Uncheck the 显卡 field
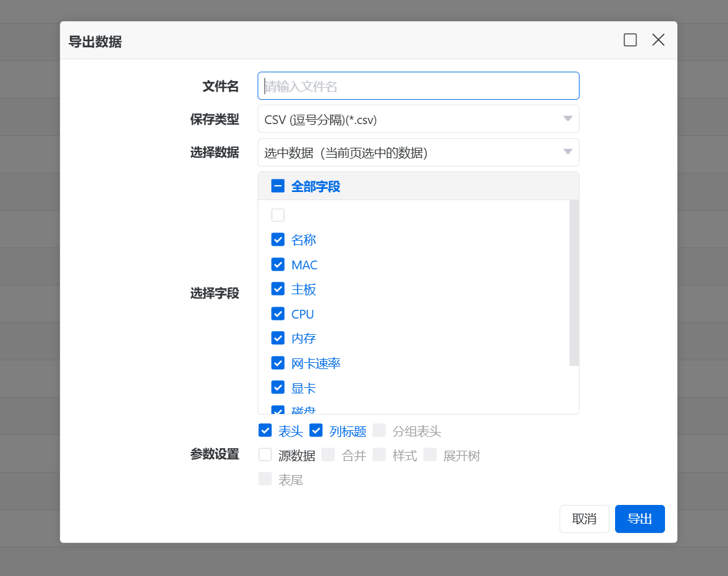The image size is (728, 576). click(278, 387)
